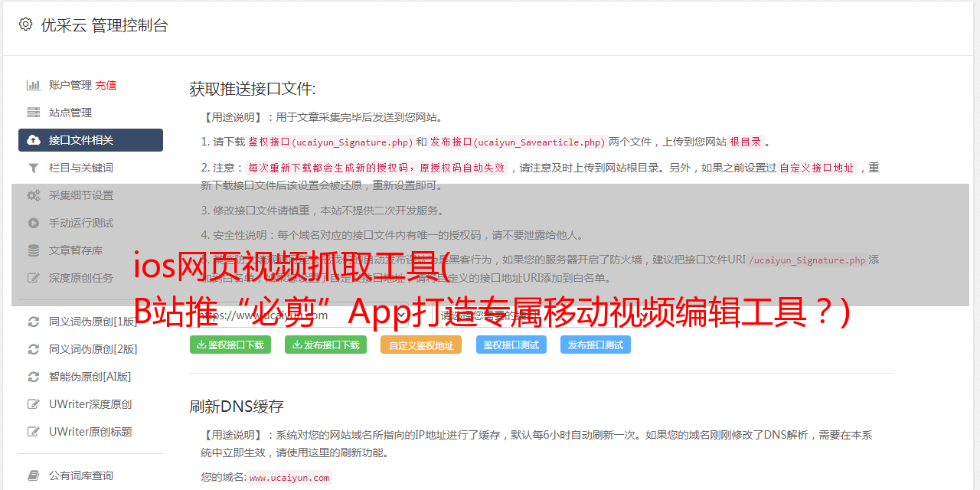Viewport: 980px width, 490px height.
Task: Click the database icon for 文章暂存库
Action: [x=34, y=250]
